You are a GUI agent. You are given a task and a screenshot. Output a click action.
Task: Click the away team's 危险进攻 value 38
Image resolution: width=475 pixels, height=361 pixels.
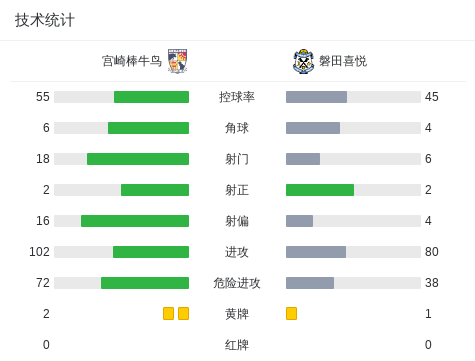pos(432,283)
